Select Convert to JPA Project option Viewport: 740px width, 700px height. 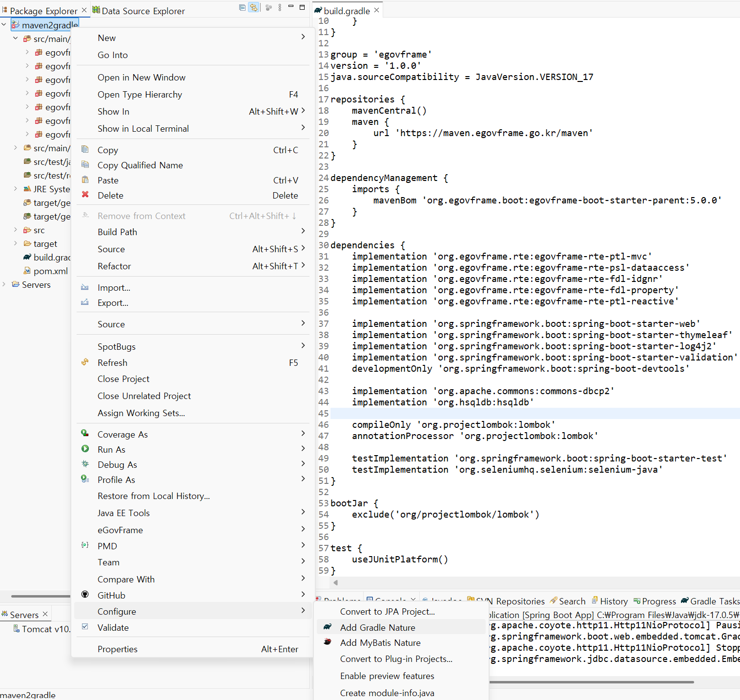[x=387, y=611]
